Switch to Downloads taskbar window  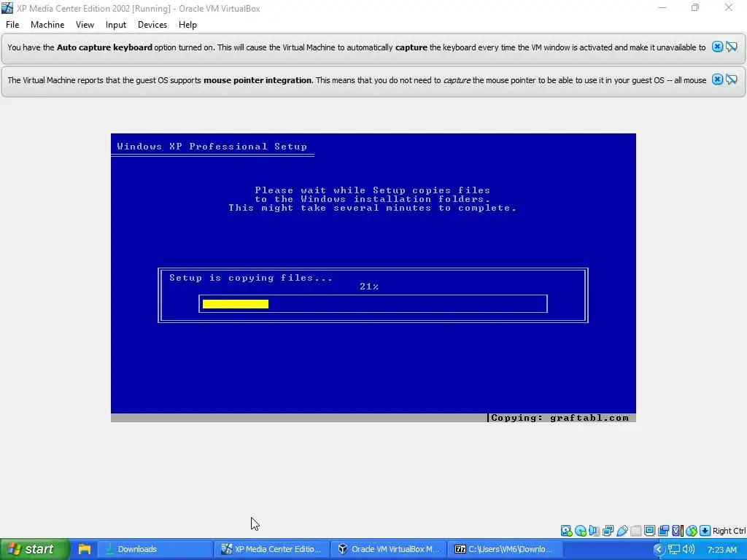(155, 549)
